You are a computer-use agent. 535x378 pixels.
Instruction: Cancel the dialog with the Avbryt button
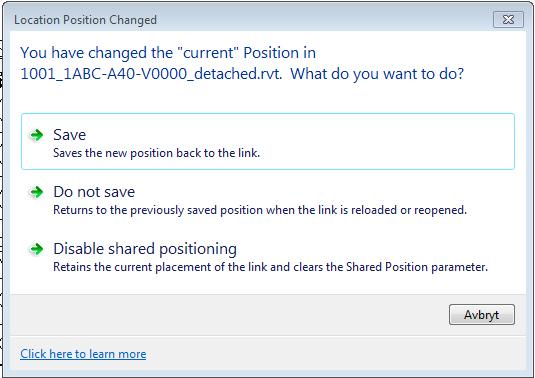pos(482,315)
